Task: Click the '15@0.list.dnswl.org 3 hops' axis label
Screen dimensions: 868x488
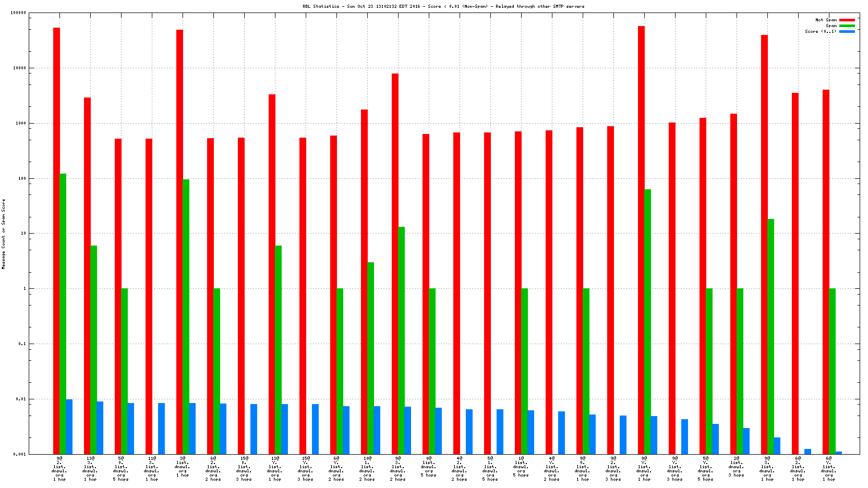Action: tap(244, 469)
